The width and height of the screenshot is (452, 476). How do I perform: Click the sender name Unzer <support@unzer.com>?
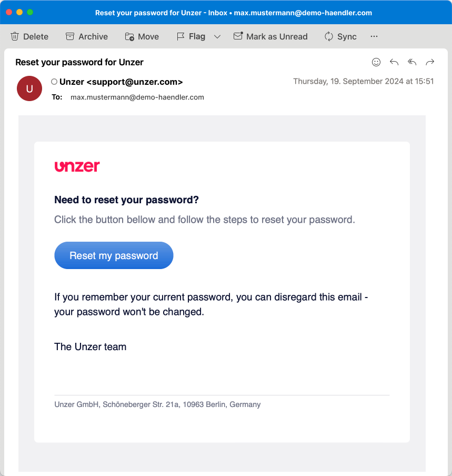(x=121, y=82)
